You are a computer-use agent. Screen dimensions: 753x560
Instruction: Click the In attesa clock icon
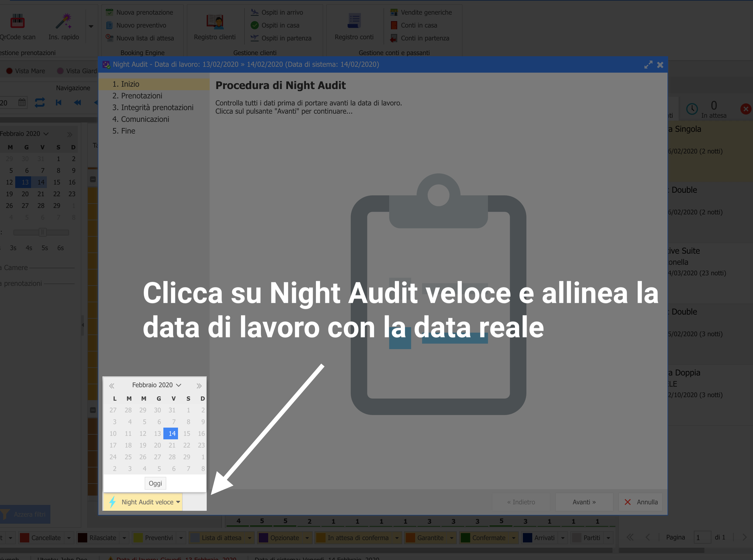pyautogui.click(x=692, y=109)
